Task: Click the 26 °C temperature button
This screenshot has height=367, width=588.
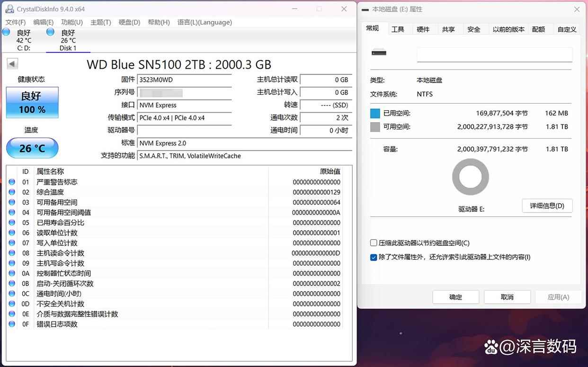Action: coord(32,148)
